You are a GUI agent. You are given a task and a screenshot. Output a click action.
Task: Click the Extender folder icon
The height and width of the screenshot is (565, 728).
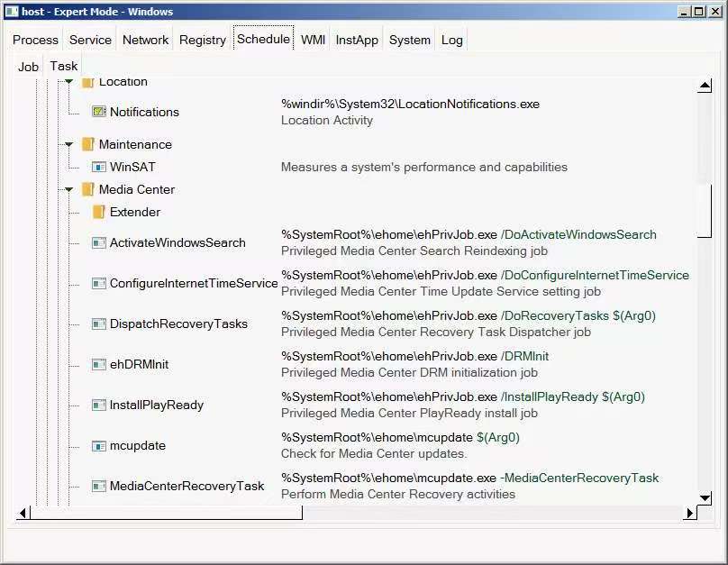(99, 212)
